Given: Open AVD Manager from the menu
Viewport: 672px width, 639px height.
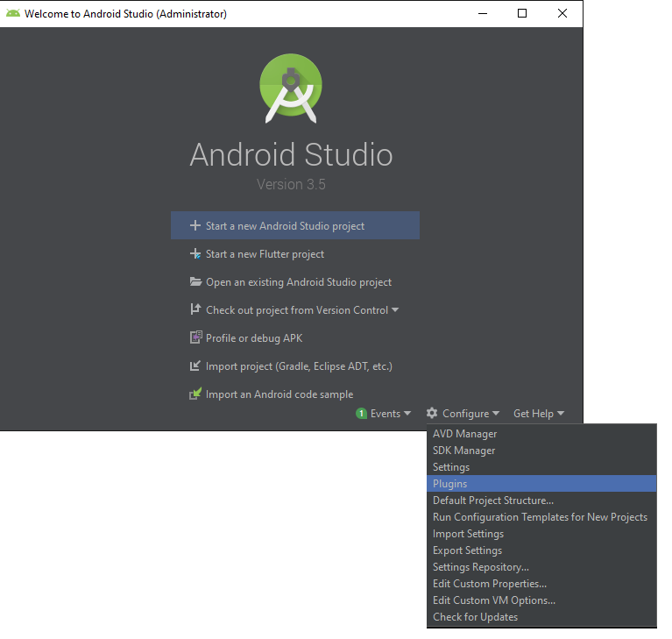Looking at the screenshot, I should (464, 434).
